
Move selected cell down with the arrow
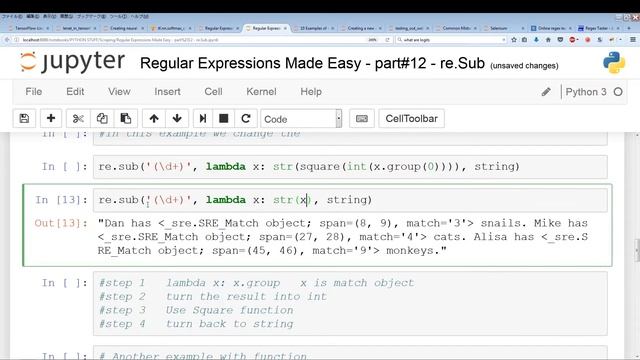click(177, 119)
